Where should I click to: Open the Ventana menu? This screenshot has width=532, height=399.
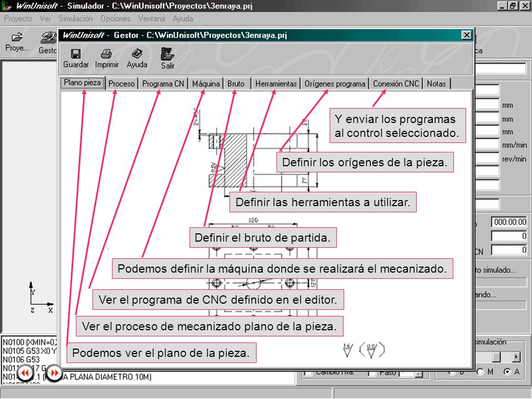pyautogui.click(x=151, y=19)
